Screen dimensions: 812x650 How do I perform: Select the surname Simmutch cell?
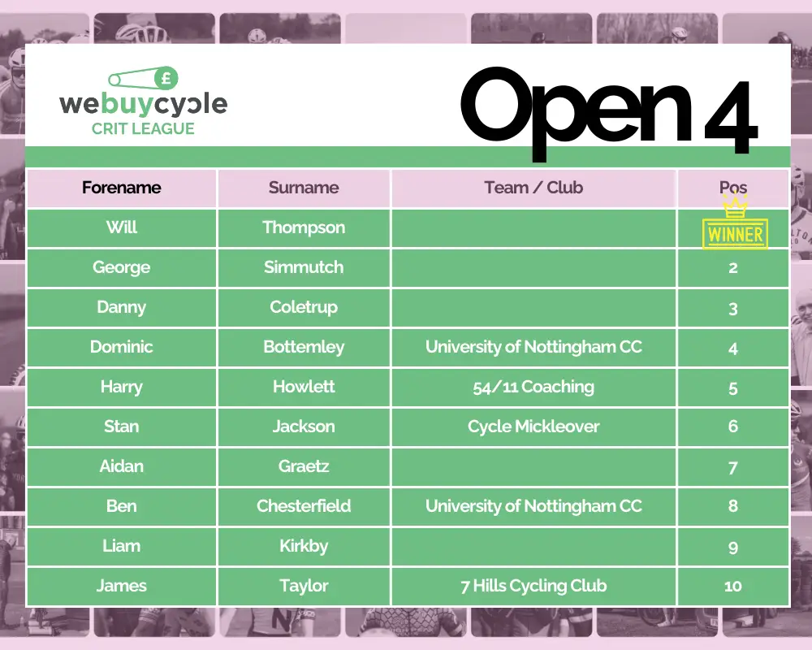point(304,267)
